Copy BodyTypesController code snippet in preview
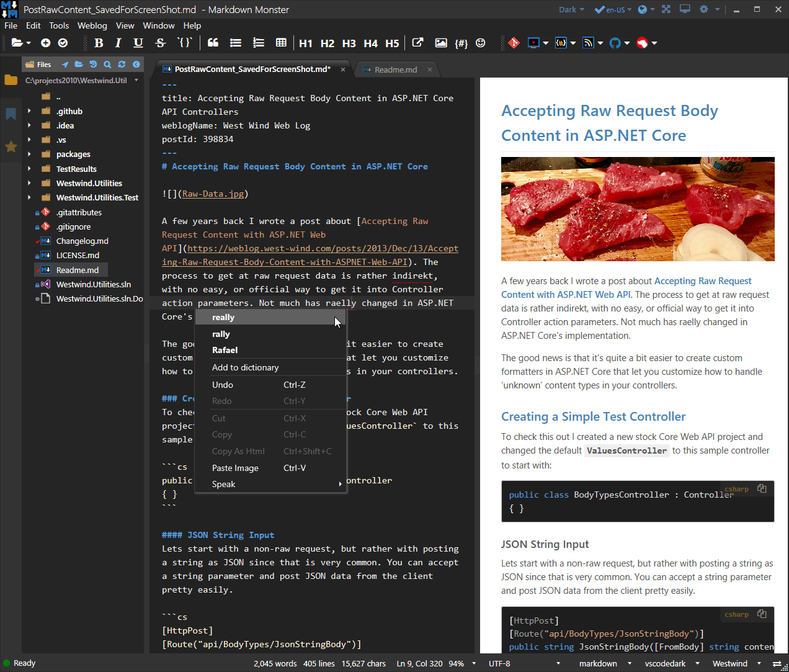Screen dimensions: 789x672 click(x=762, y=488)
